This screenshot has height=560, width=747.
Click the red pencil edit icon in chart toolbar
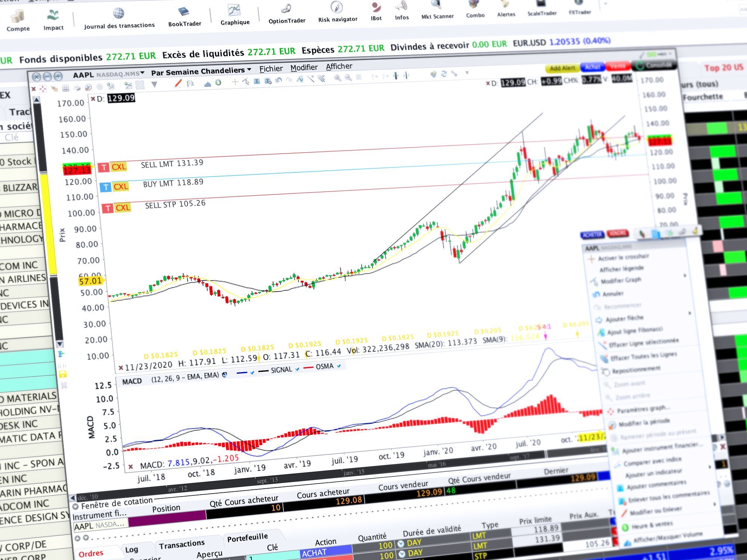coord(178,83)
